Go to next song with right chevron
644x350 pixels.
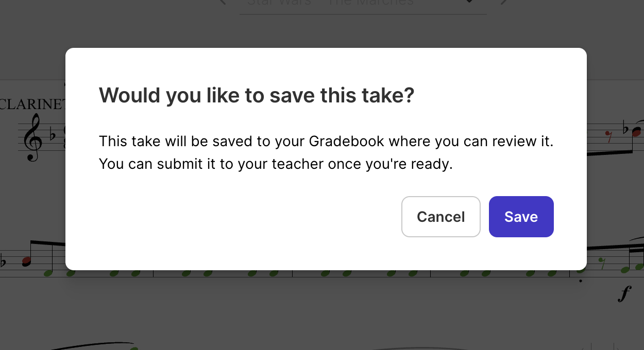pos(504,2)
